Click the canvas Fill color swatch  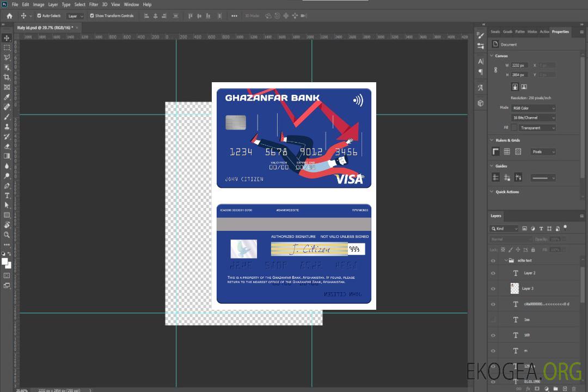click(514, 127)
